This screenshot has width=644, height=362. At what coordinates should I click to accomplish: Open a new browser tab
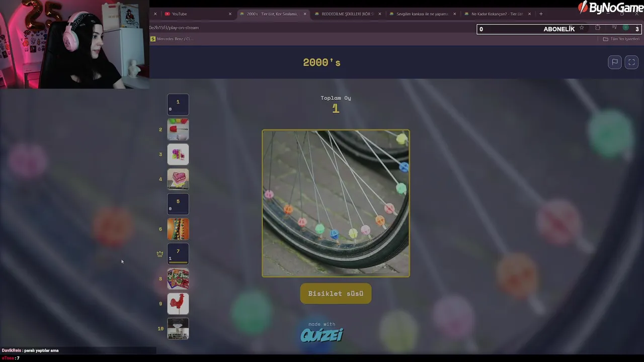click(541, 14)
